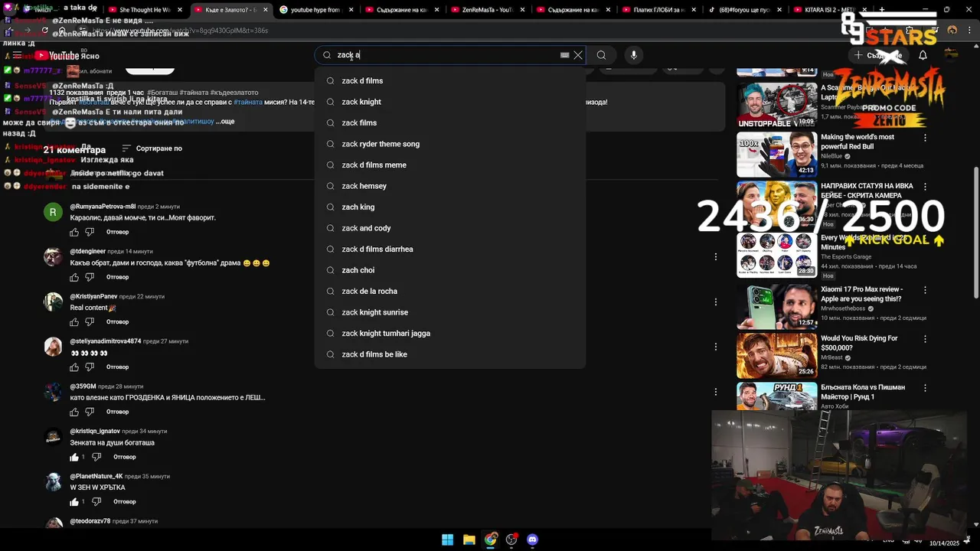Select suggestion 'zack knight'
Screen dimensions: 980x551
point(450,102)
